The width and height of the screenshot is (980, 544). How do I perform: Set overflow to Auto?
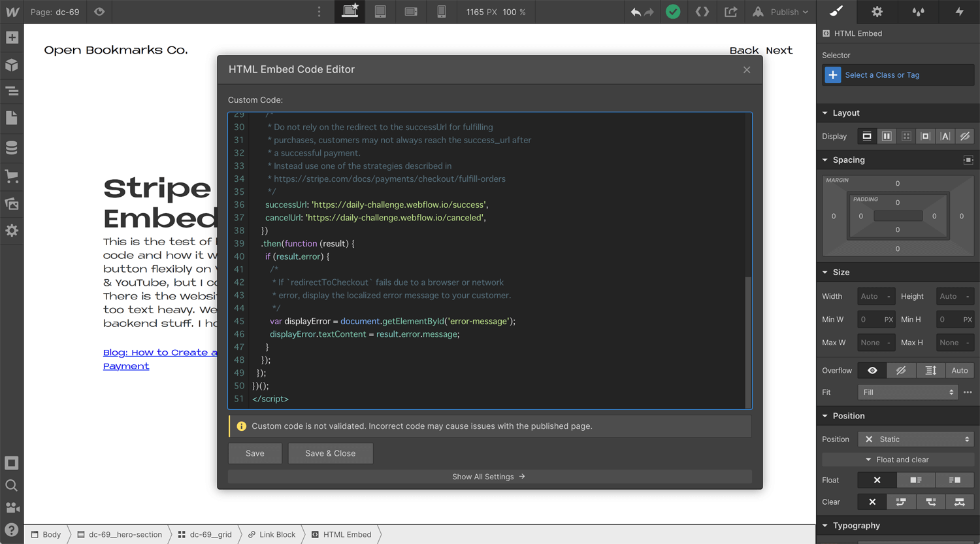[x=960, y=371]
